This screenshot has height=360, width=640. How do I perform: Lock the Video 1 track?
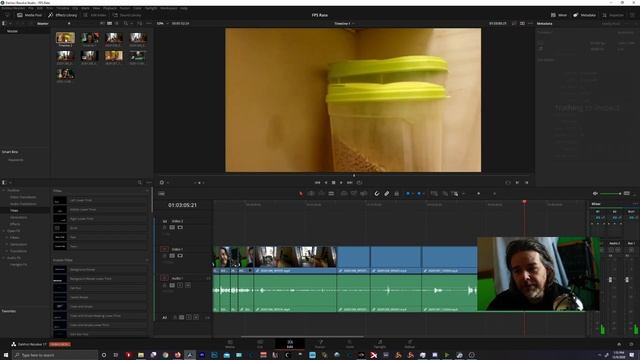pyautogui.click(x=165, y=256)
